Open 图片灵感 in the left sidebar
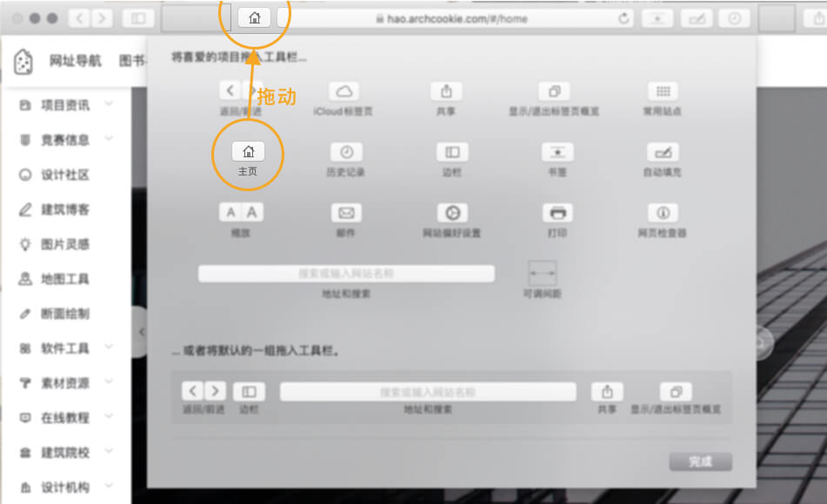The image size is (827, 504). 65,244
